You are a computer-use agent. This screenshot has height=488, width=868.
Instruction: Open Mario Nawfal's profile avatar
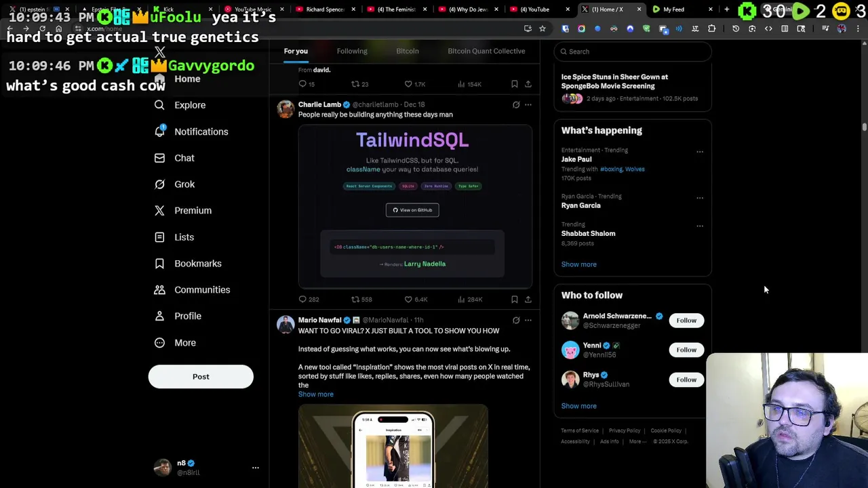(x=285, y=325)
